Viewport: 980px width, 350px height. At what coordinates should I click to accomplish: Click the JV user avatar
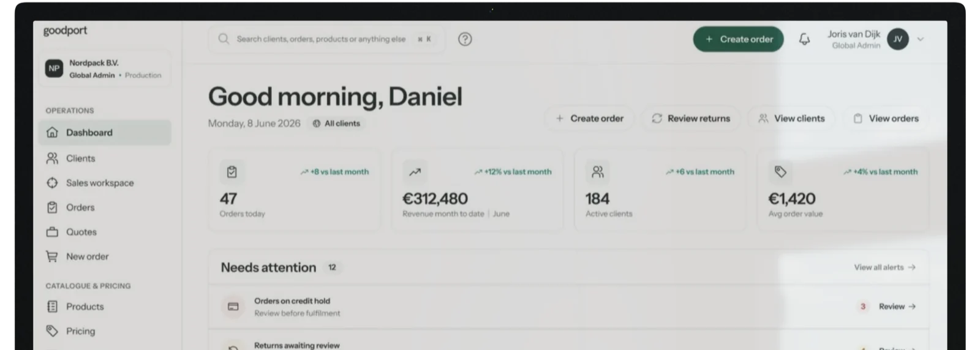tap(897, 39)
